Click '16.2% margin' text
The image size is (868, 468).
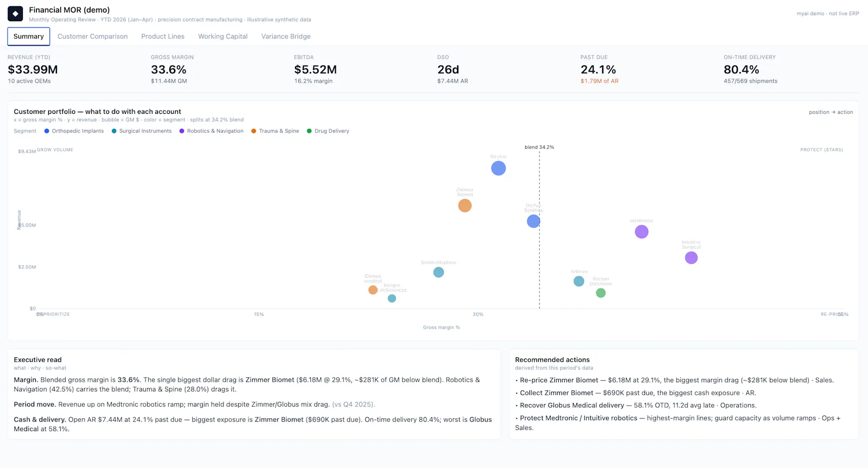pyautogui.click(x=314, y=81)
